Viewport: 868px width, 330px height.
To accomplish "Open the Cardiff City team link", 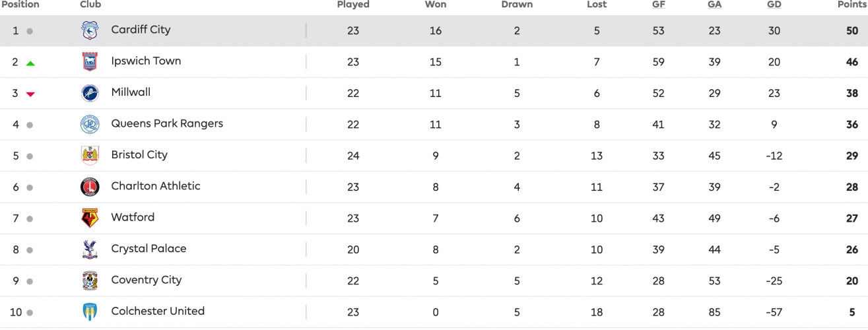I will click(x=141, y=30).
